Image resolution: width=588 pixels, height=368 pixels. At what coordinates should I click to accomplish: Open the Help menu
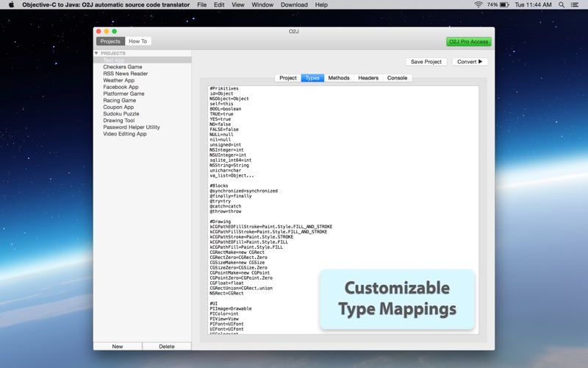(x=321, y=4)
